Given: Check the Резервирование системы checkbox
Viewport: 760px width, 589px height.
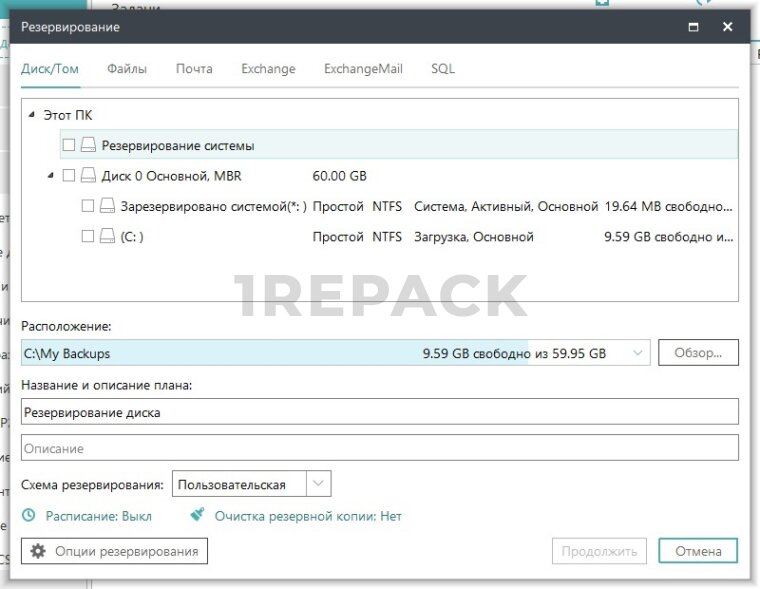Looking at the screenshot, I should (x=69, y=146).
